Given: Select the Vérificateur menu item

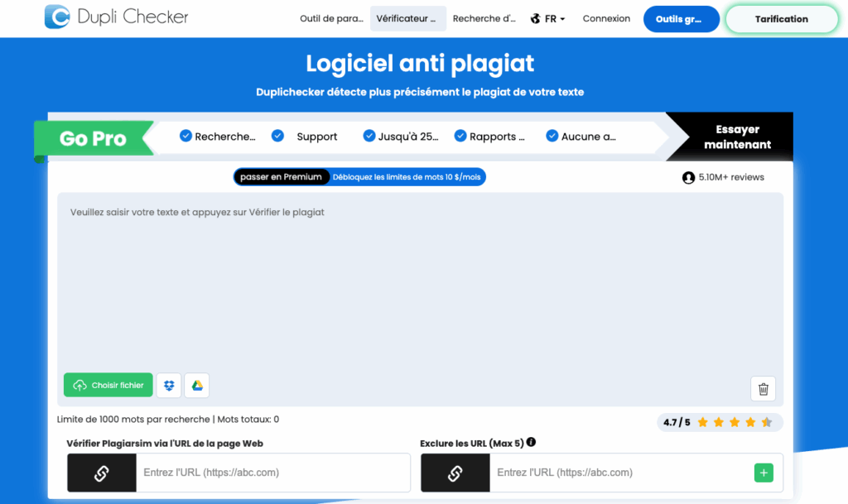Looking at the screenshot, I should 407,18.
